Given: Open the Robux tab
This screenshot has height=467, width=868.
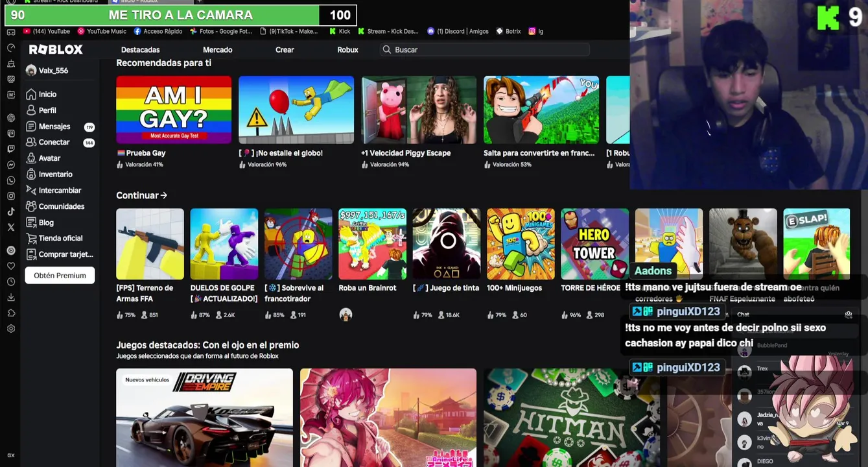Looking at the screenshot, I should coord(347,50).
